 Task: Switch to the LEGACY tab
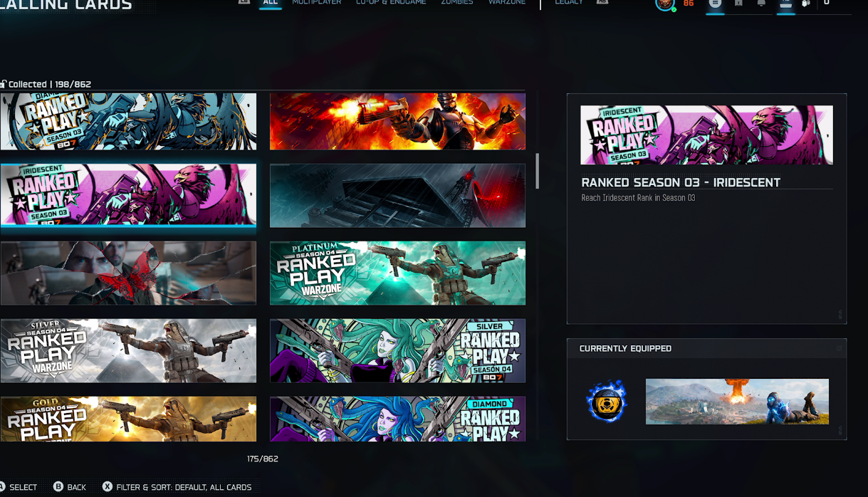click(569, 3)
